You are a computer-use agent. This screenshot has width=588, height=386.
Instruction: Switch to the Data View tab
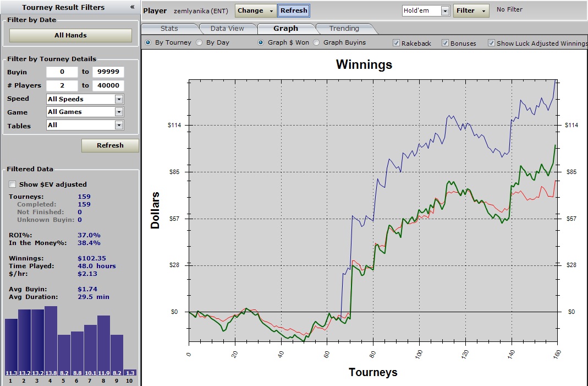[227, 29]
